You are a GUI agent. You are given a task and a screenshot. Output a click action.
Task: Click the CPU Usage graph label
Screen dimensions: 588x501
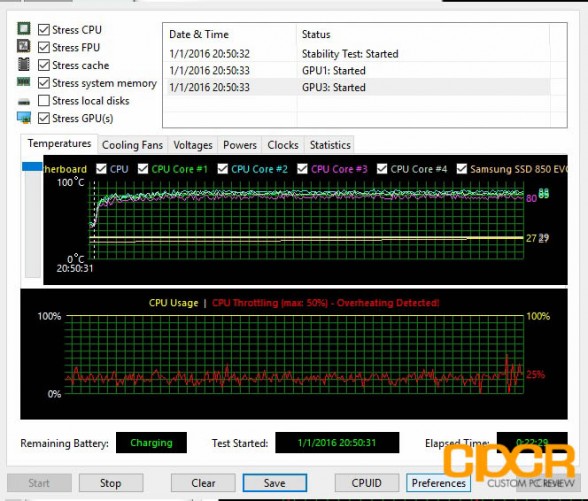pos(173,303)
